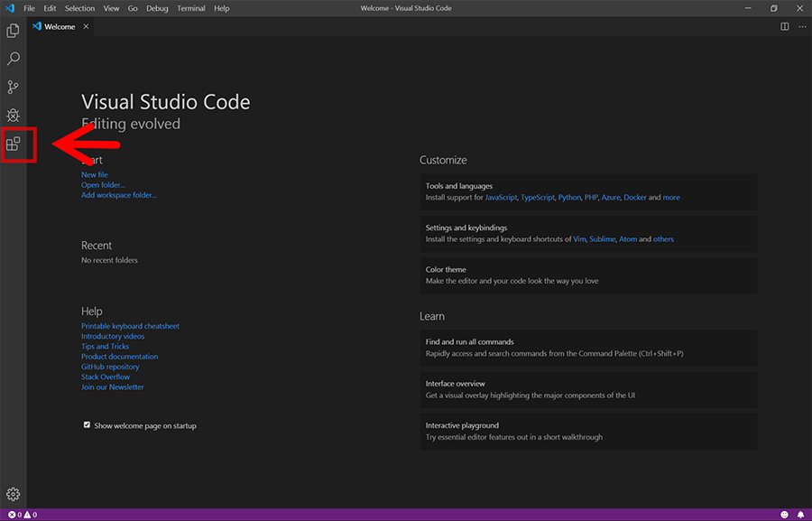Click the split editor icon
Image resolution: width=812 pixels, height=521 pixels.
click(x=785, y=26)
